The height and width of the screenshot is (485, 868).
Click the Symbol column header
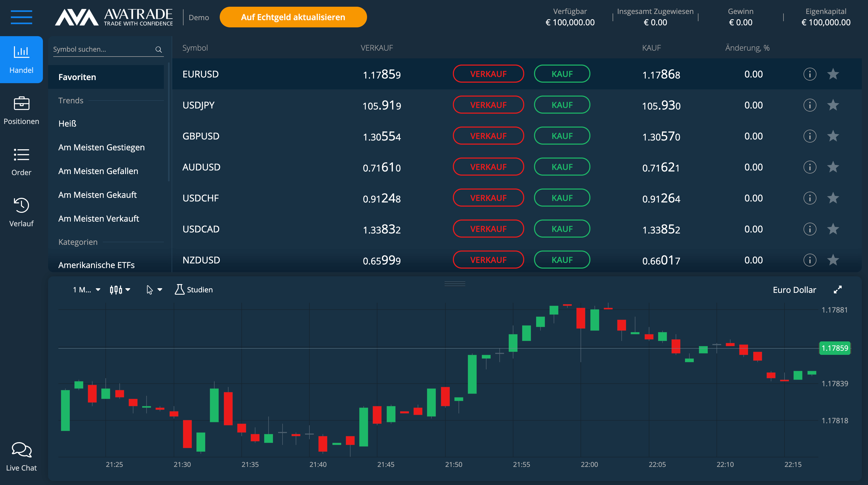tap(195, 48)
